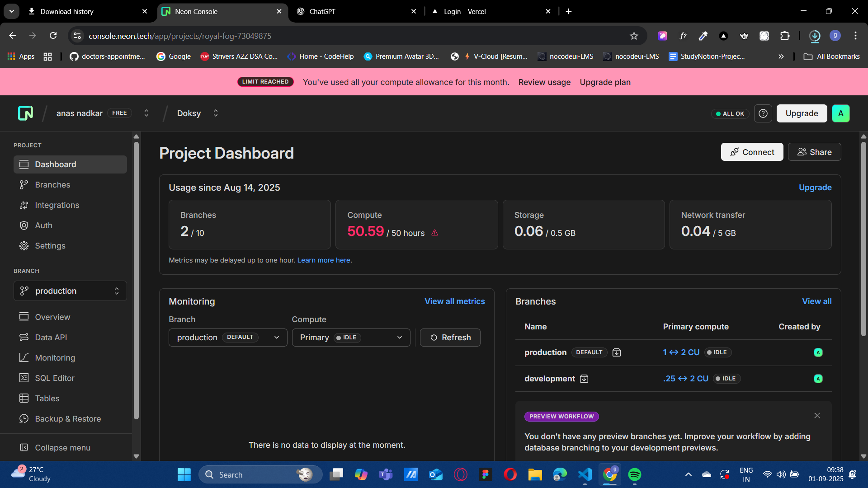Switch to the Login – Vercel tab
868x488 pixels.
[x=491, y=11]
